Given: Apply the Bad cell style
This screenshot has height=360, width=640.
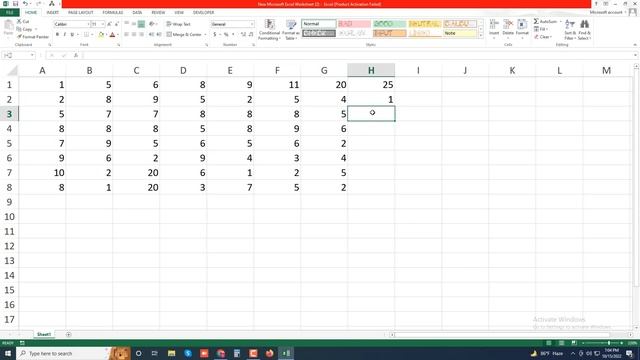Looking at the screenshot, I should pyautogui.click(x=354, y=24).
